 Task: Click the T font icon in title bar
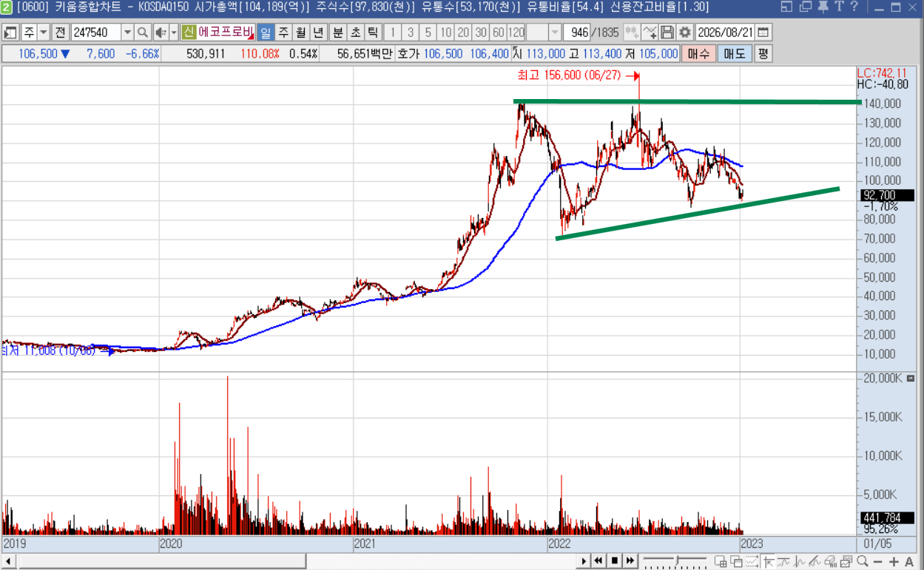838,7
